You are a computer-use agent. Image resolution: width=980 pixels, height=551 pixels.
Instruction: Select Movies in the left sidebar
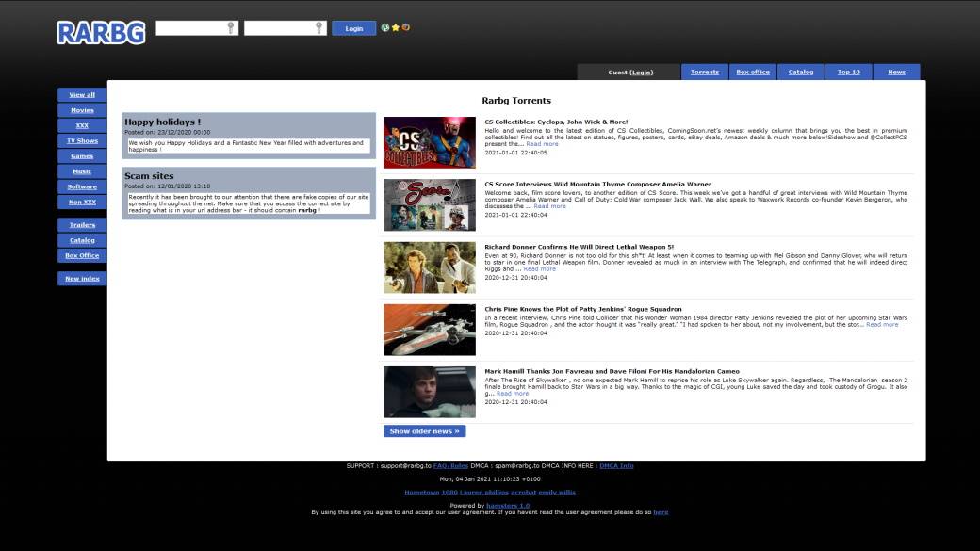coord(82,110)
